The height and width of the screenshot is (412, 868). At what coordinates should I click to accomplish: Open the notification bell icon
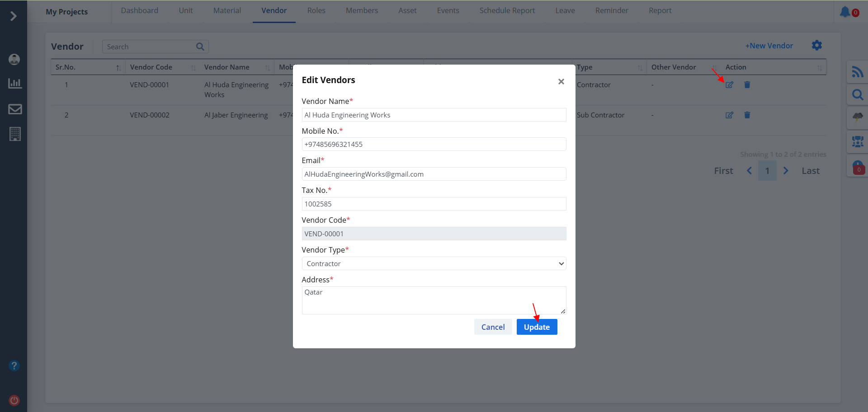[844, 12]
